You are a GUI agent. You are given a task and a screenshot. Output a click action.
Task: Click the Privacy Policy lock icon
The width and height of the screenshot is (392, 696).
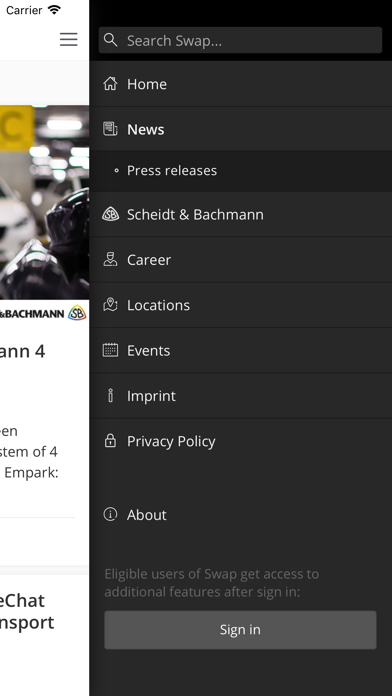[x=110, y=441]
